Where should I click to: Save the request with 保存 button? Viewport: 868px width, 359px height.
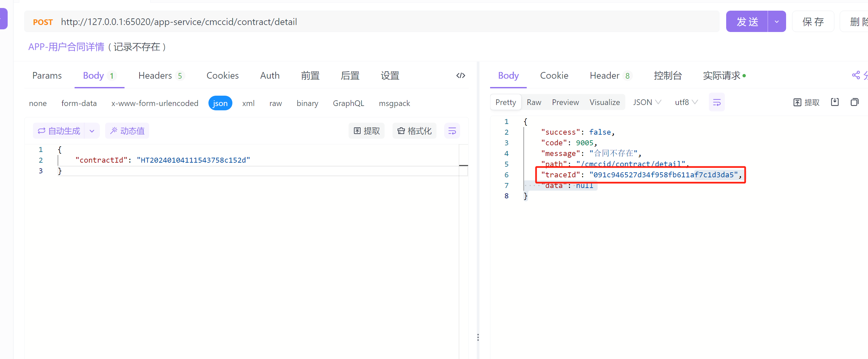tap(813, 22)
